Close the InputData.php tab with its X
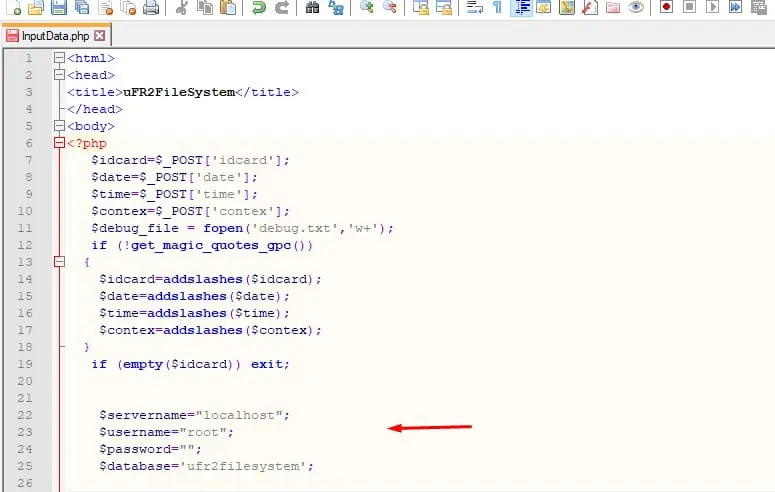 [99, 36]
